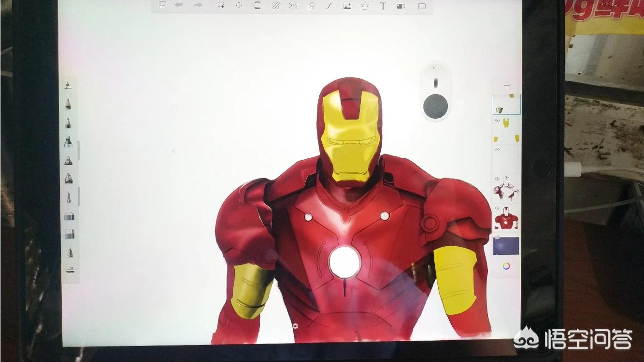Redo the last undone action

(x=198, y=5)
